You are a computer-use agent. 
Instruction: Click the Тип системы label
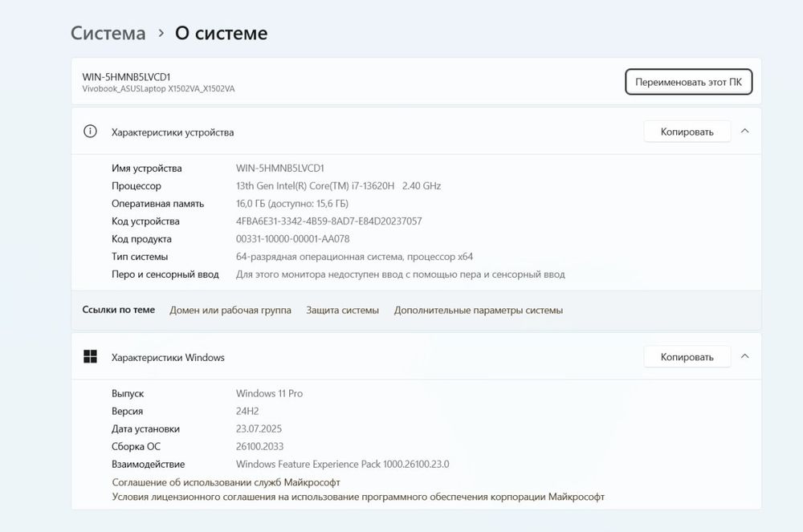click(x=140, y=257)
